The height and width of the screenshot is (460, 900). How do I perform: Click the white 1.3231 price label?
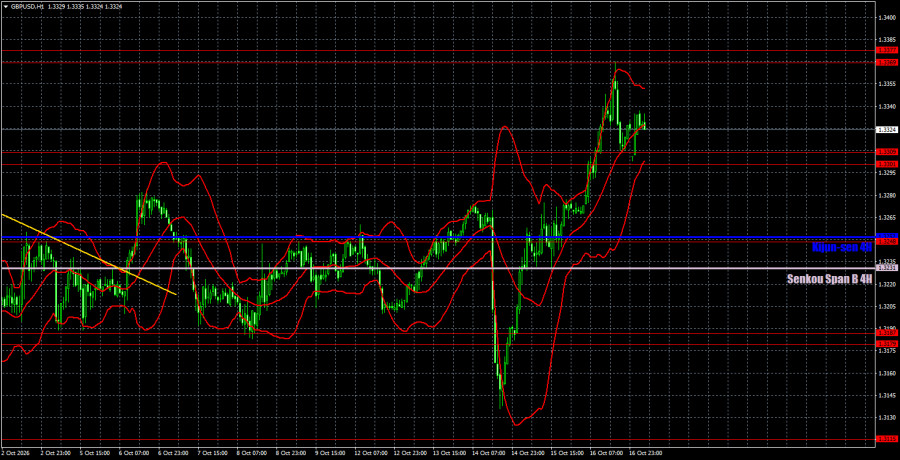(x=887, y=268)
